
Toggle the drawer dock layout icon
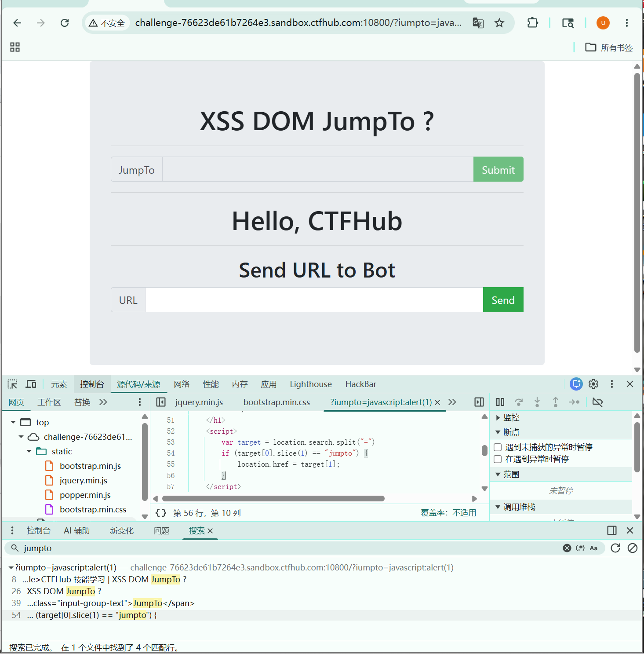[612, 530]
